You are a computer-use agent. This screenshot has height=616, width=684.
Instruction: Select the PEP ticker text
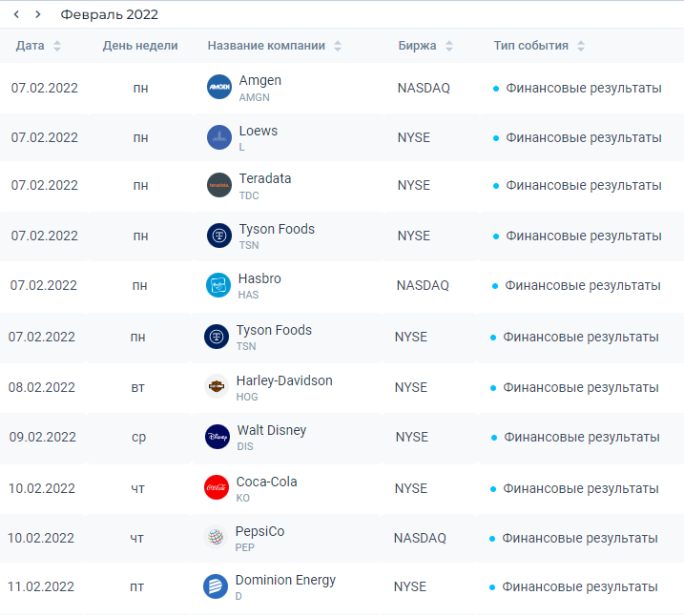pos(245,547)
